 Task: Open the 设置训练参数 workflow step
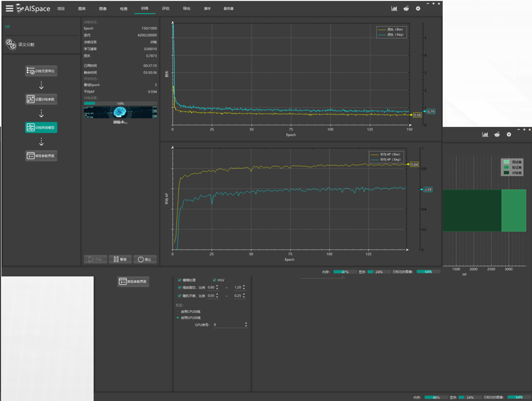(x=41, y=99)
